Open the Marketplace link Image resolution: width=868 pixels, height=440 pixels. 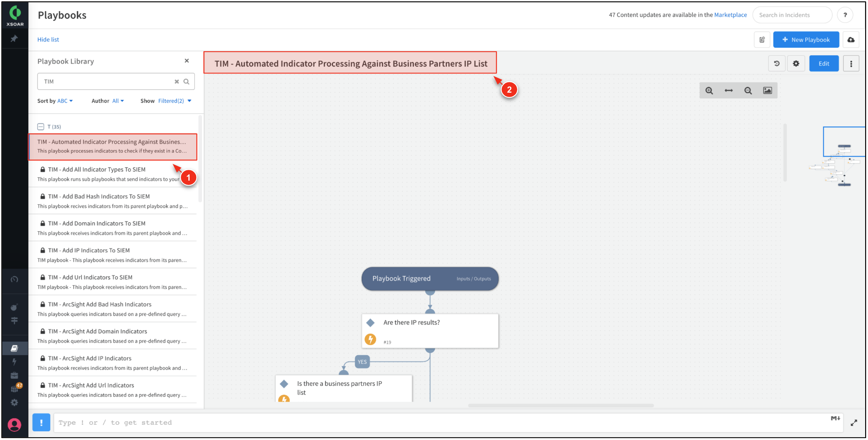(730, 15)
